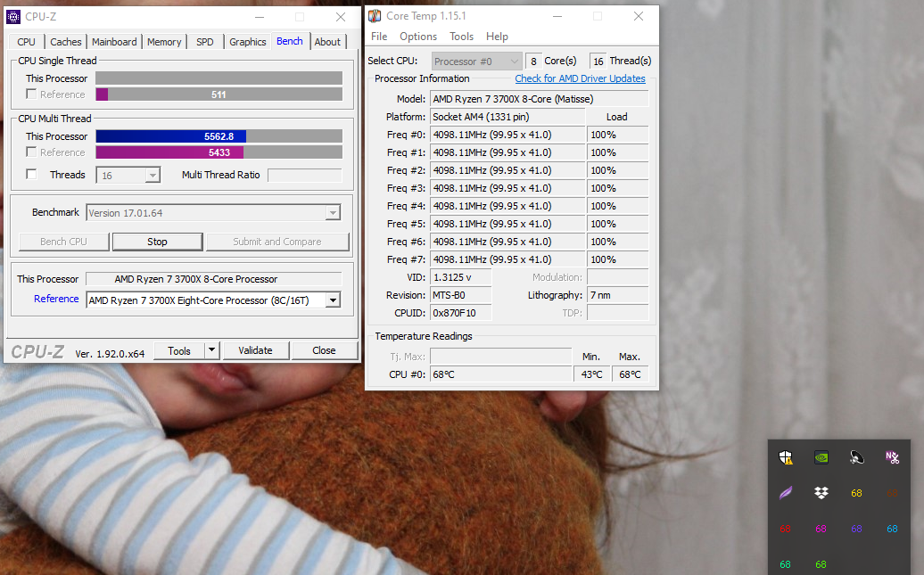
Task: Open the File menu in Core Temp
Action: tap(379, 37)
